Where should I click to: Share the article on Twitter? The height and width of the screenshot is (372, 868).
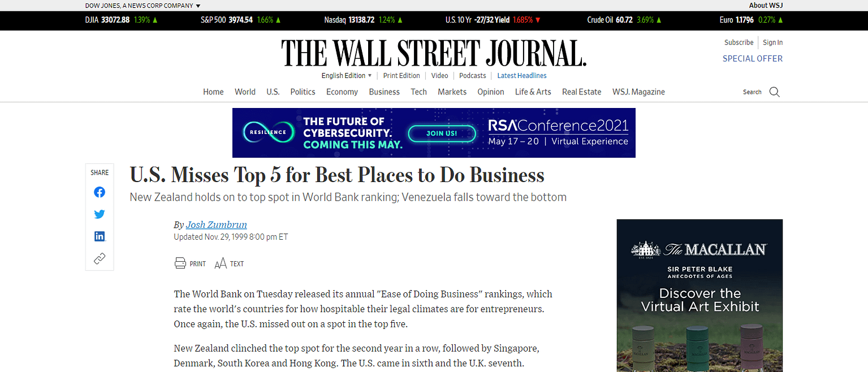(x=99, y=214)
